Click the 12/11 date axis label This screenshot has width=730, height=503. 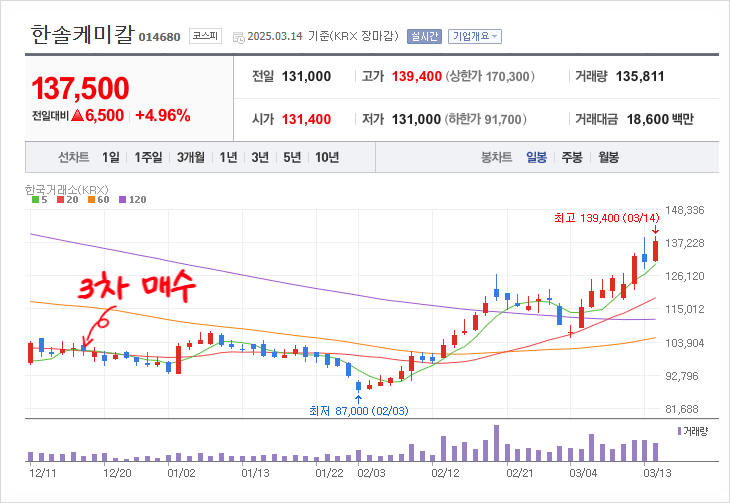pos(42,473)
